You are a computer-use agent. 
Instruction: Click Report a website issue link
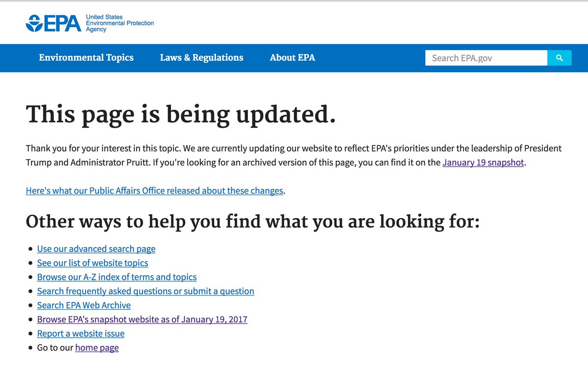81,334
